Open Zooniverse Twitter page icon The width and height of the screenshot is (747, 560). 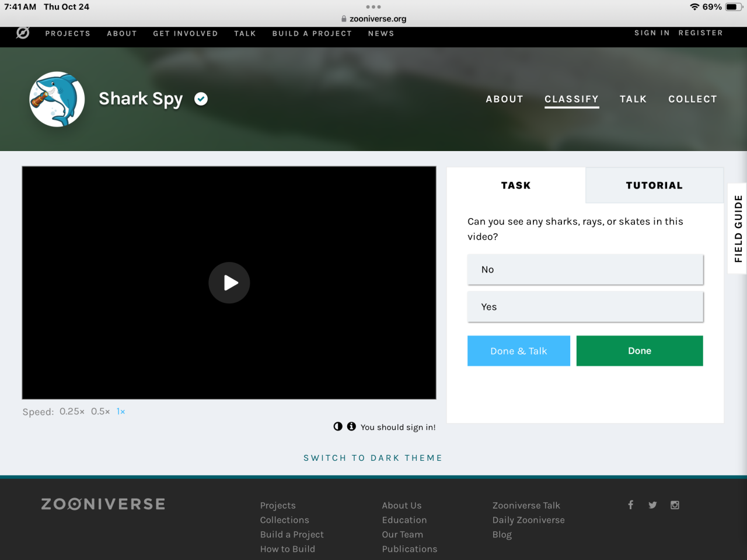[652, 505]
